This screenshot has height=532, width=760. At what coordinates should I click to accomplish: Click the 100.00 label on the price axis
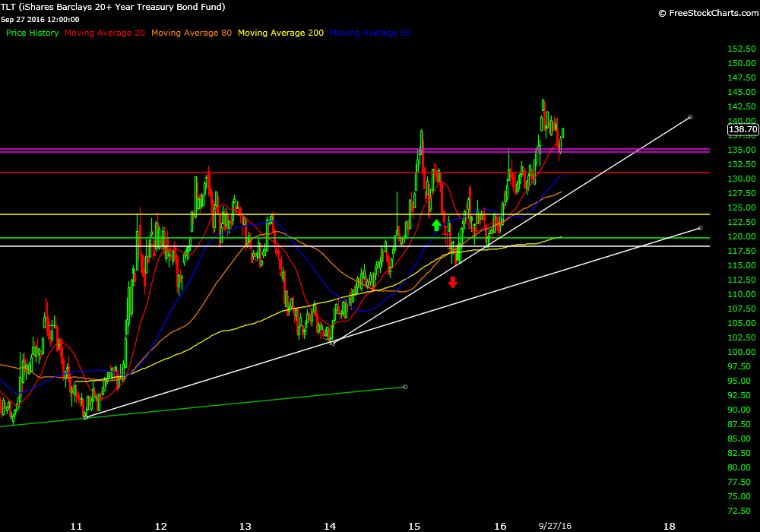pos(741,352)
